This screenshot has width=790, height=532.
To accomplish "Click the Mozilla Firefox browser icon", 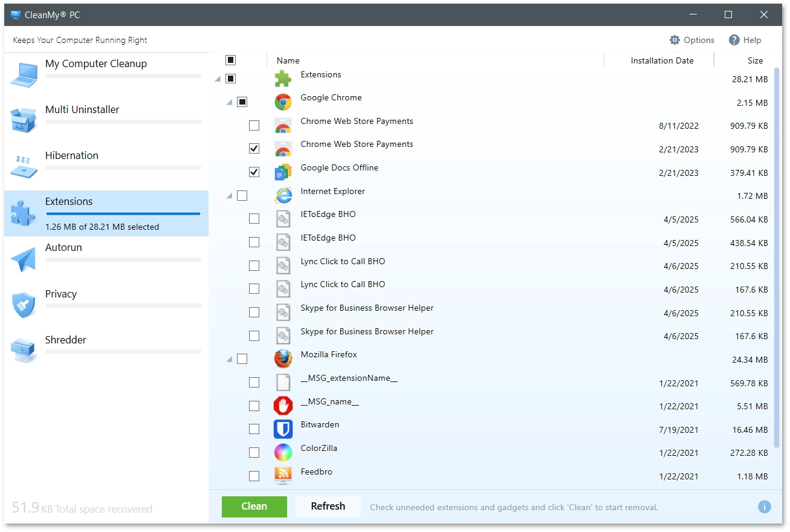I will click(x=283, y=359).
